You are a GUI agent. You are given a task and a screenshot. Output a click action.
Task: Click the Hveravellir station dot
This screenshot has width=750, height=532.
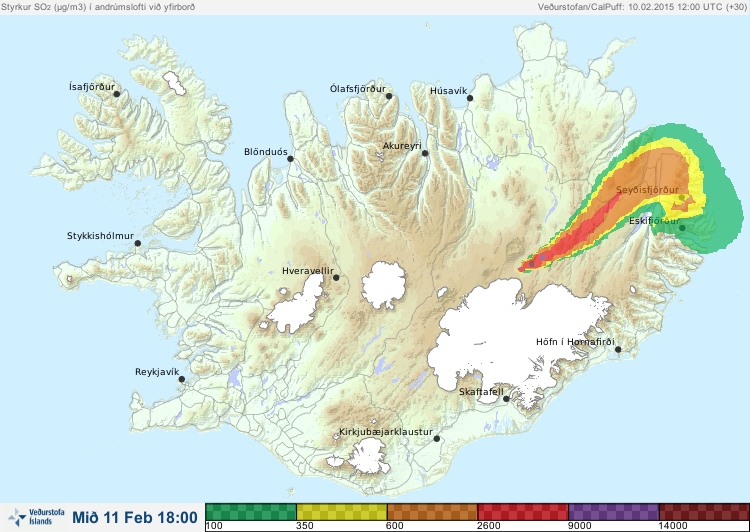tap(336, 277)
